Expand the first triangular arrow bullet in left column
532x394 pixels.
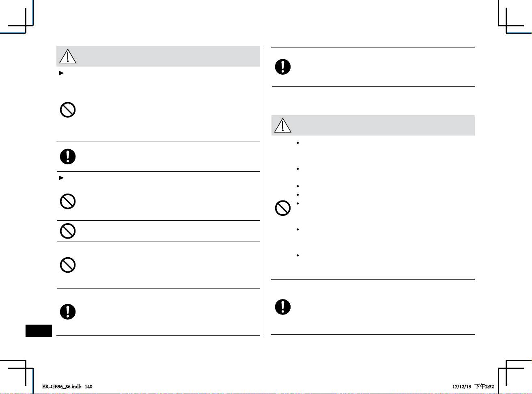[62, 73]
